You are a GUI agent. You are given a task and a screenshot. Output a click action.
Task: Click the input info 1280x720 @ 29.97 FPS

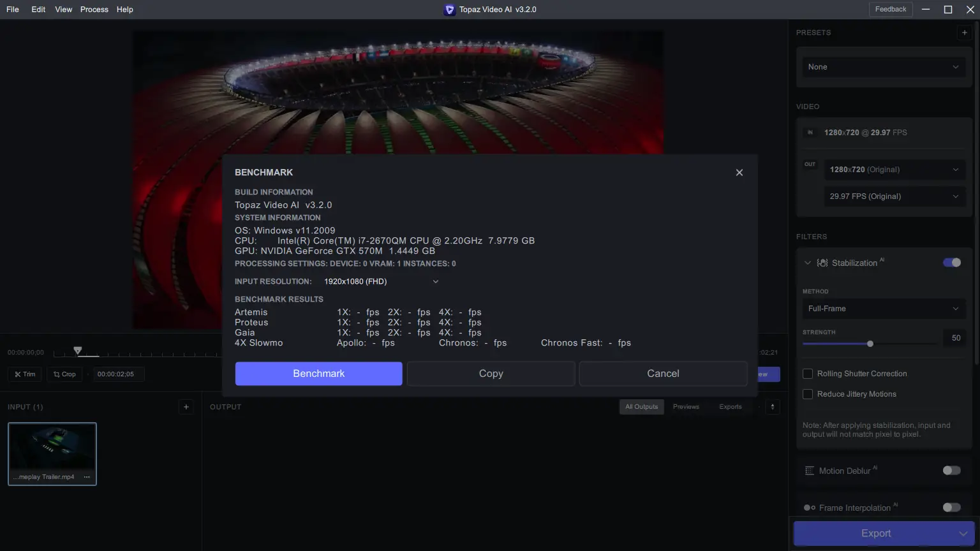point(865,133)
